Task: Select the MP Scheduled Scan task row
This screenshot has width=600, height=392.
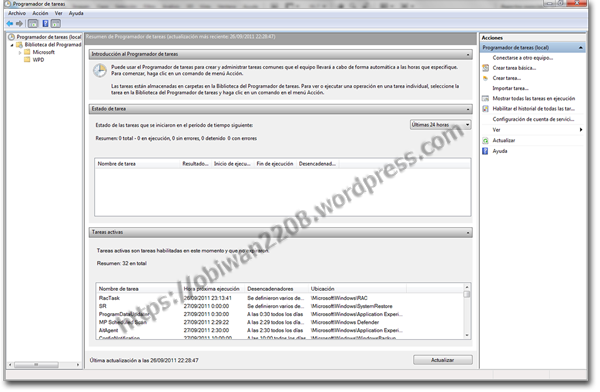Action: 280,322
